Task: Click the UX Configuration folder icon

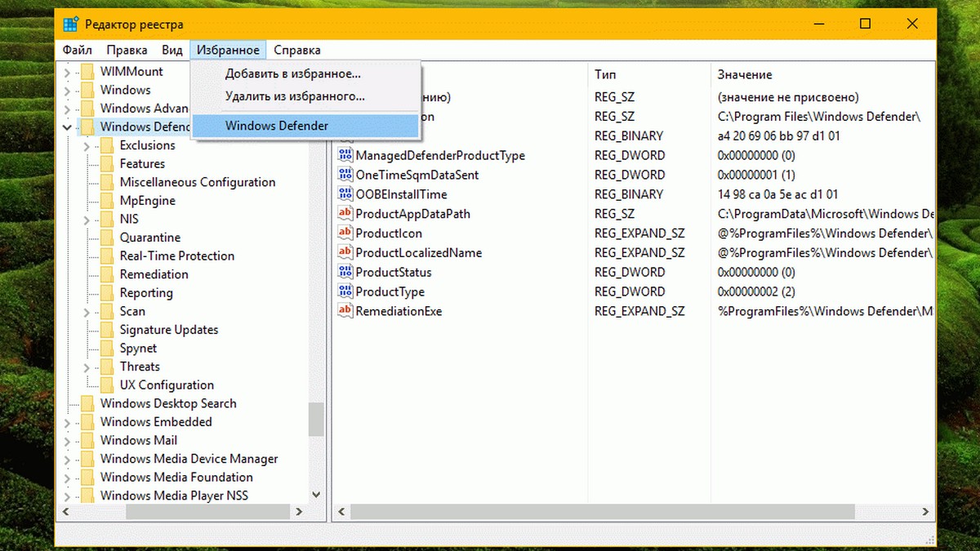Action: click(106, 385)
